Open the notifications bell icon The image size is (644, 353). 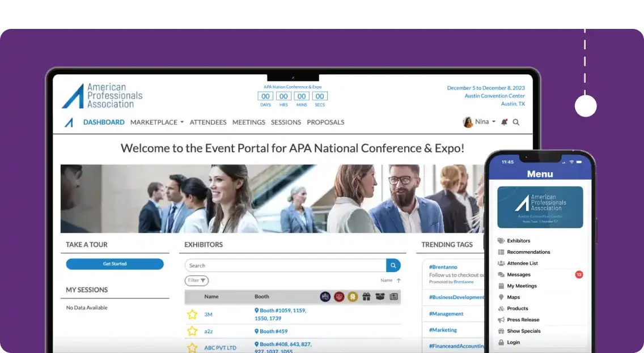tap(504, 122)
